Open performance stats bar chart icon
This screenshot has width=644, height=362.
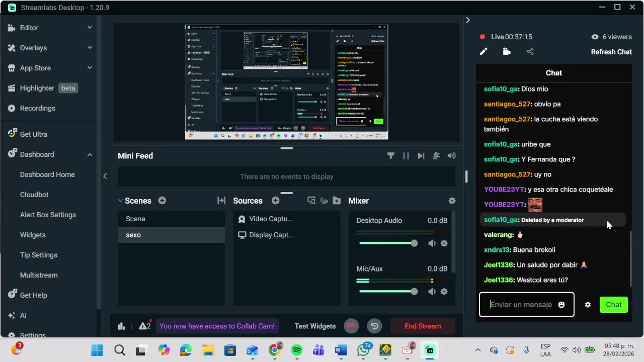click(121, 326)
